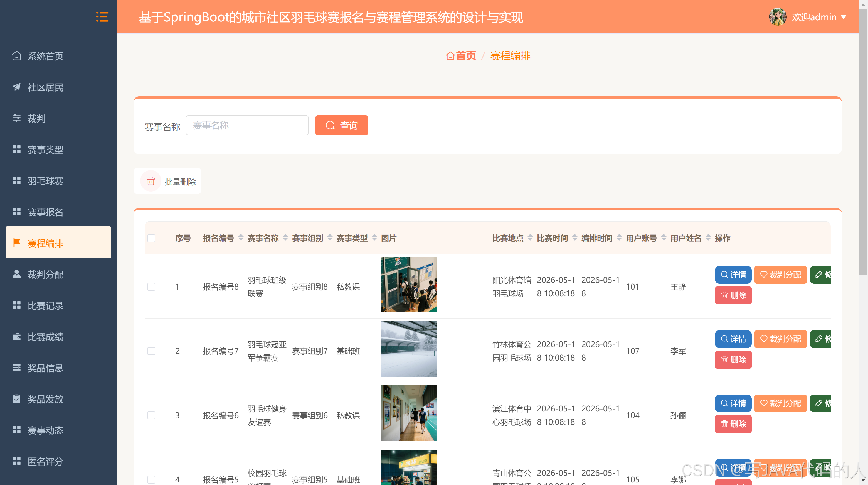Click 裁判分配 button for 报名编号7 row
This screenshot has height=485, width=868.
point(780,339)
